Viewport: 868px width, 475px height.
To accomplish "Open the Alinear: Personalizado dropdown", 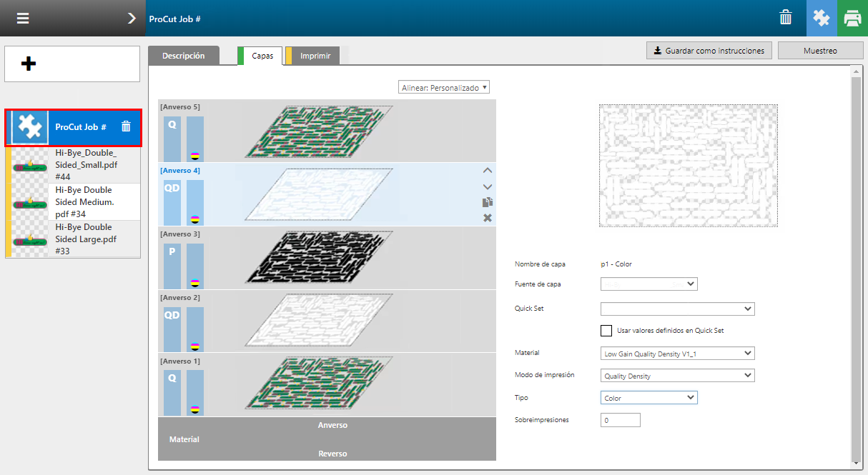I will click(444, 87).
